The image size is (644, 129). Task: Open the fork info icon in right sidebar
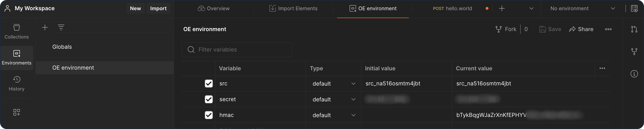[634, 52]
